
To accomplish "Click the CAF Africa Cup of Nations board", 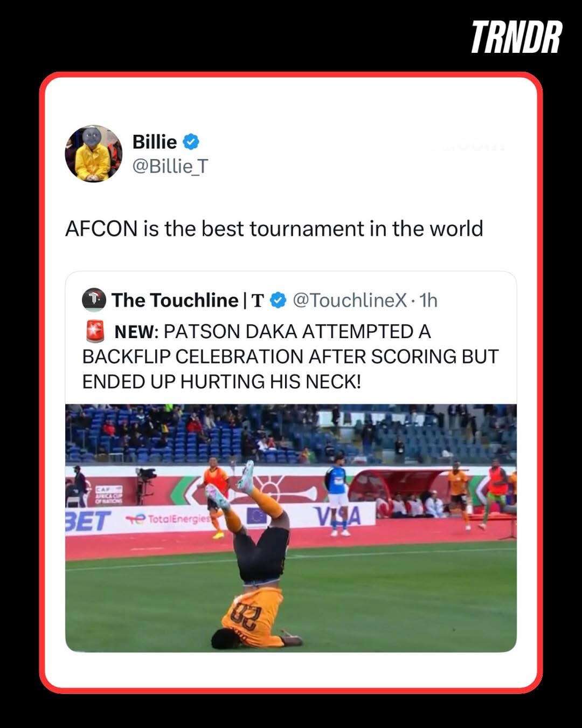I will click(x=108, y=493).
